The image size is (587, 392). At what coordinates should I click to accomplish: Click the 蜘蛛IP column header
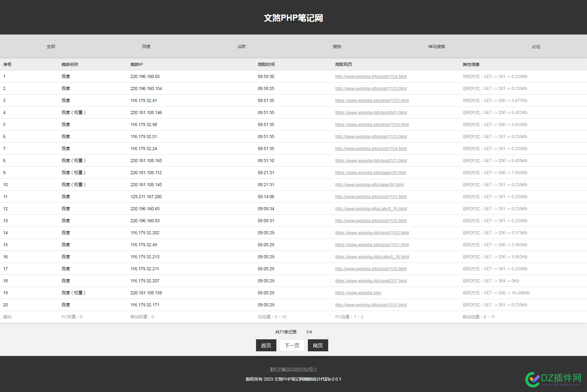pyautogui.click(x=137, y=64)
